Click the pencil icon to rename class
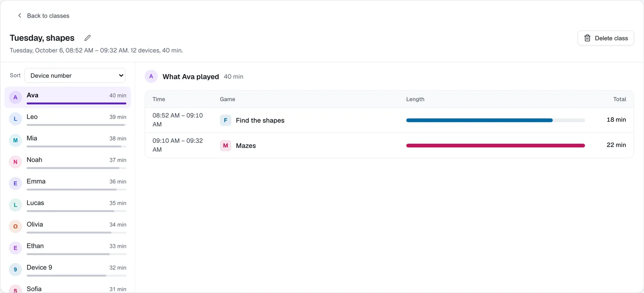This screenshot has width=644, height=293. point(87,38)
